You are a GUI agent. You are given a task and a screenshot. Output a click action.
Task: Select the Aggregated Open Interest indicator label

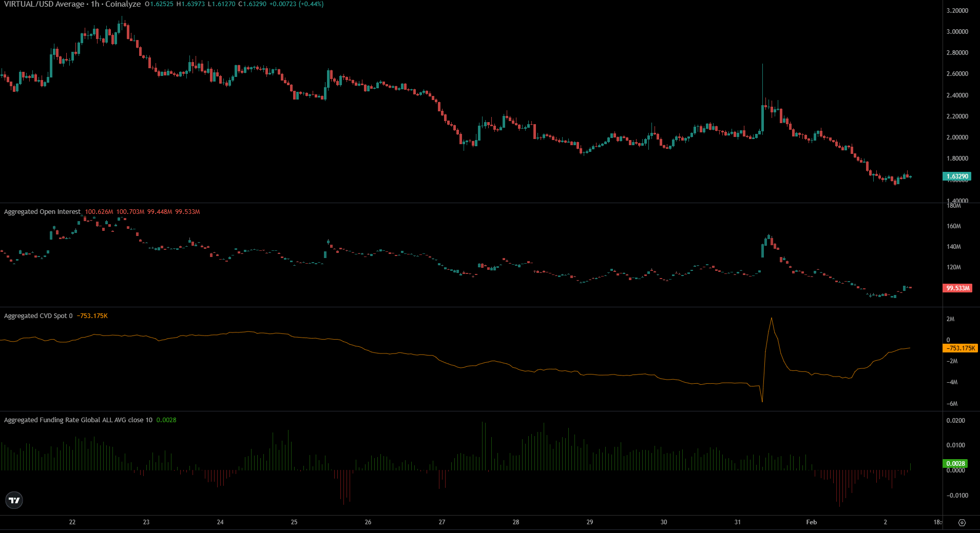pyautogui.click(x=42, y=212)
